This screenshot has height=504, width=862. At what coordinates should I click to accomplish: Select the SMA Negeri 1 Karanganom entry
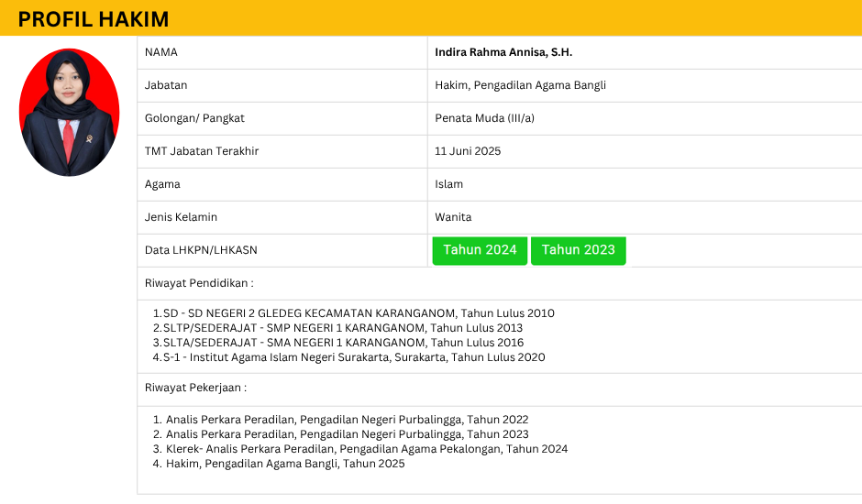338,343
